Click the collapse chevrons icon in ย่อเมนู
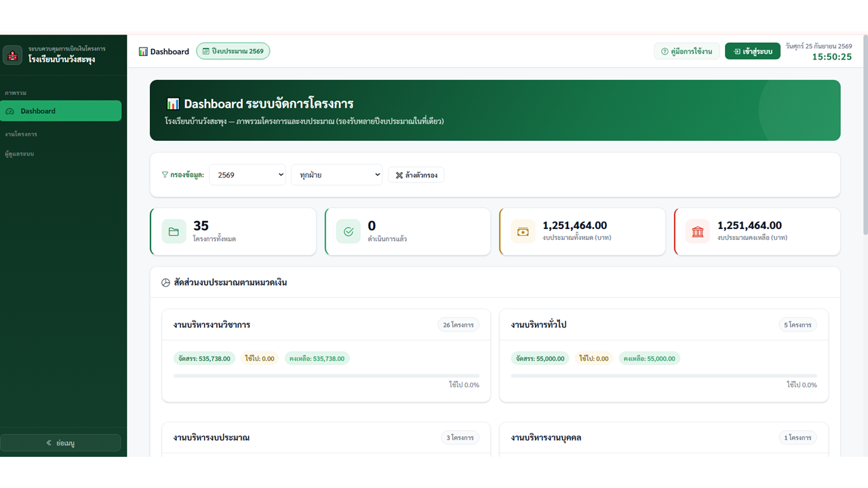 [49, 443]
